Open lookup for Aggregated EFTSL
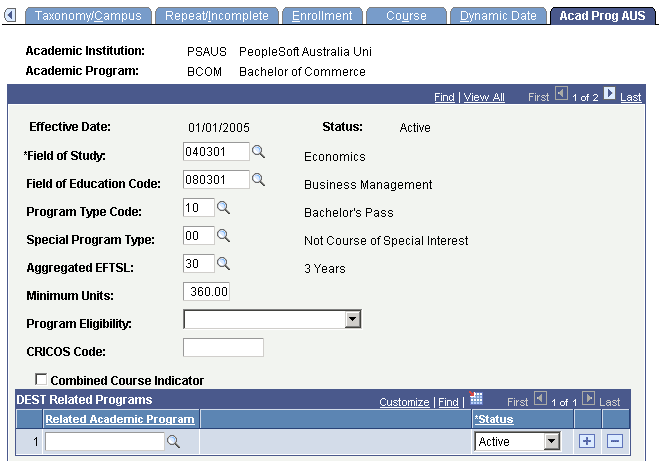 click(223, 263)
